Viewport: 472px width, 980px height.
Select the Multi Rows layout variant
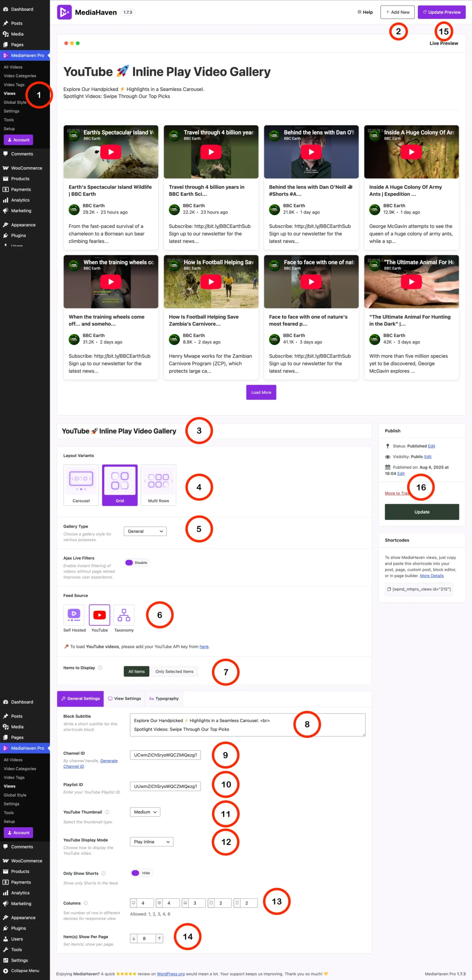158,485
